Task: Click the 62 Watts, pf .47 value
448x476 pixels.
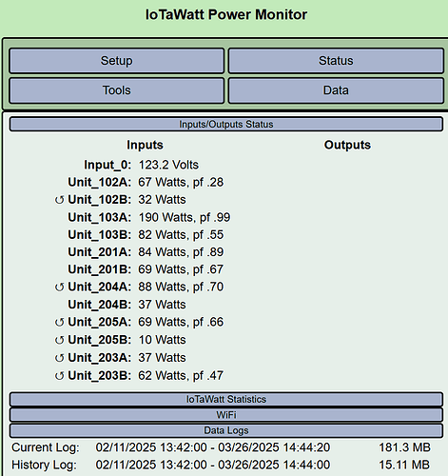Action: [x=181, y=376]
